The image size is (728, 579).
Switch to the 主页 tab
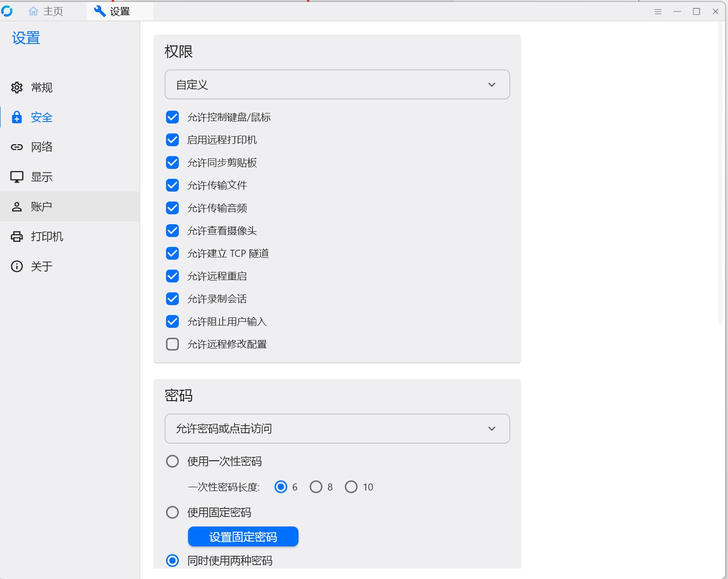point(46,11)
